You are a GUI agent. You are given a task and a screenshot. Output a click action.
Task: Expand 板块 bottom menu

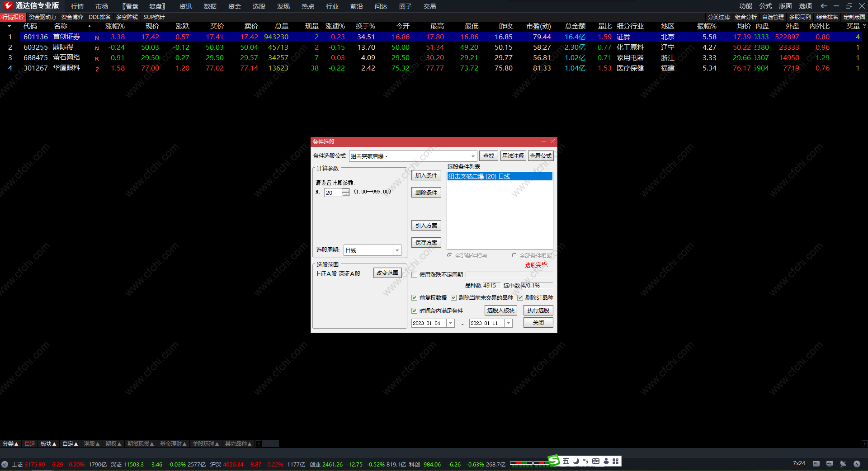(x=48, y=444)
